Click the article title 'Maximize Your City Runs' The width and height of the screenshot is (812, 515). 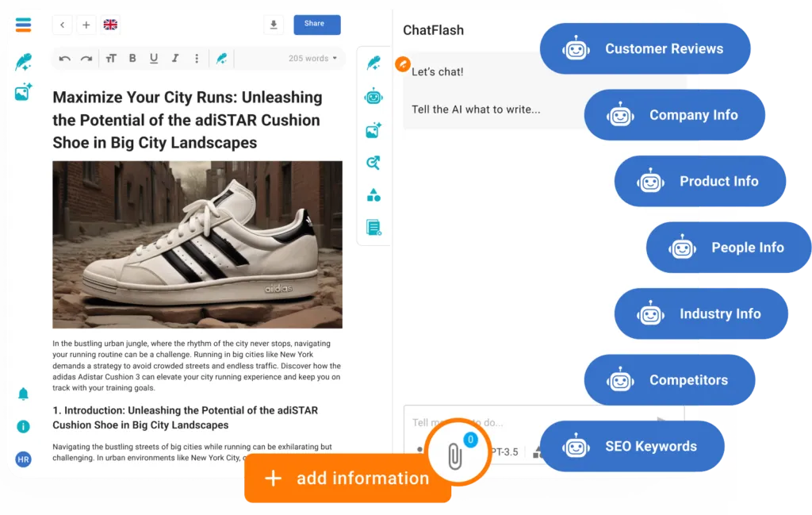[187, 120]
